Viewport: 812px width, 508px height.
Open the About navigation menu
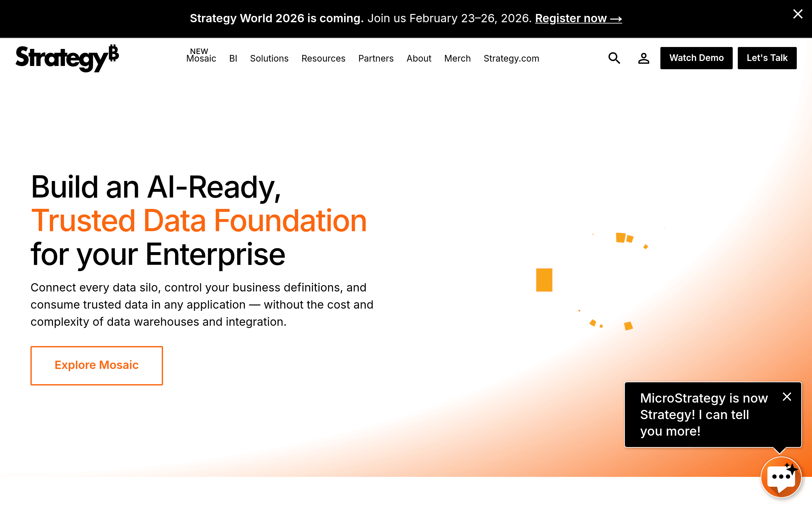[419, 58]
